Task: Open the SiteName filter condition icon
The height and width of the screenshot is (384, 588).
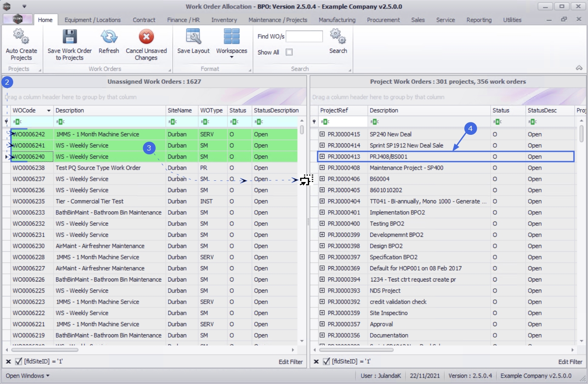Action: tap(172, 122)
